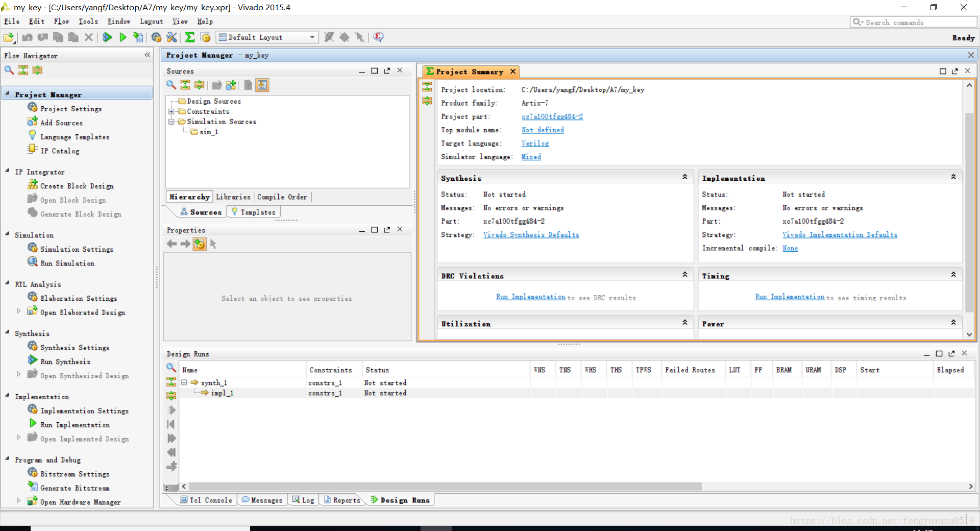This screenshot has width=980, height=531.
Task: Open IP Catalog in Flow Navigator
Action: pos(60,151)
